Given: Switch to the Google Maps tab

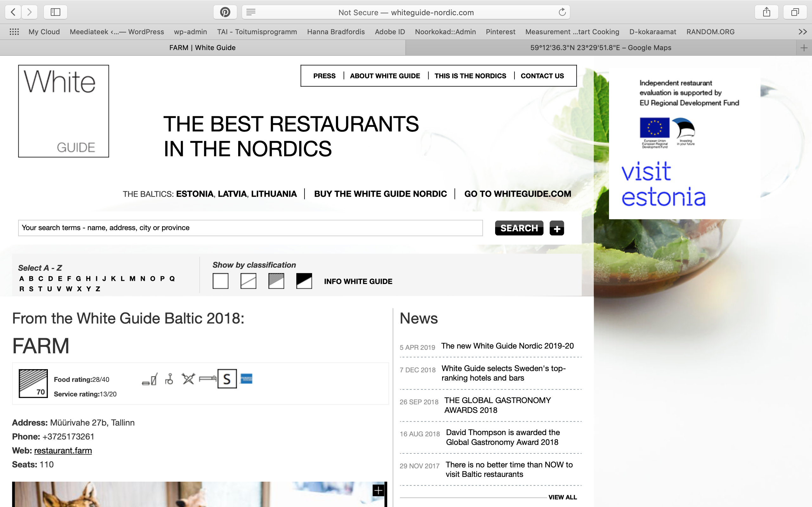Looking at the screenshot, I should (600, 48).
